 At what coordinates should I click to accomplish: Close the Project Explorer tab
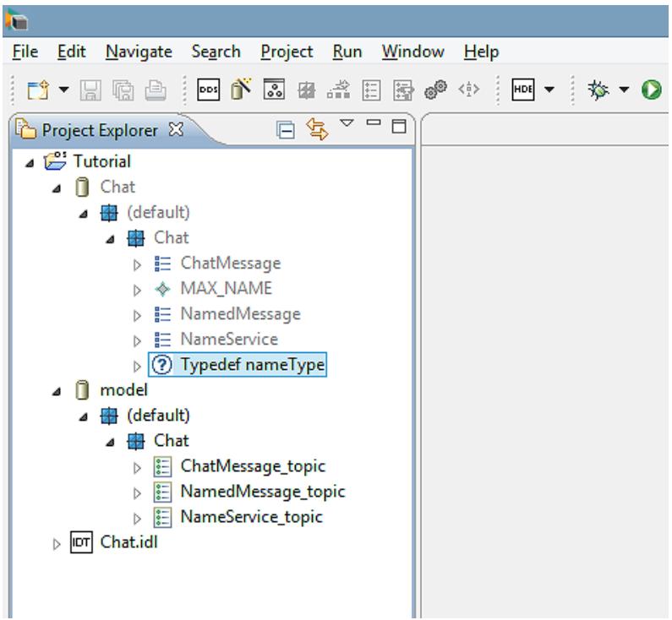(x=176, y=129)
